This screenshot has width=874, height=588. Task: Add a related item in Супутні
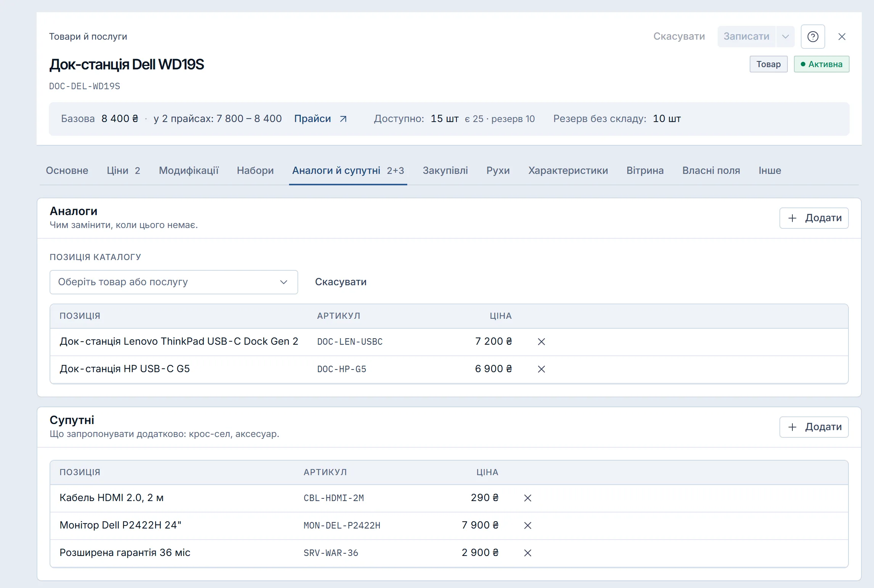[x=814, y=427]
